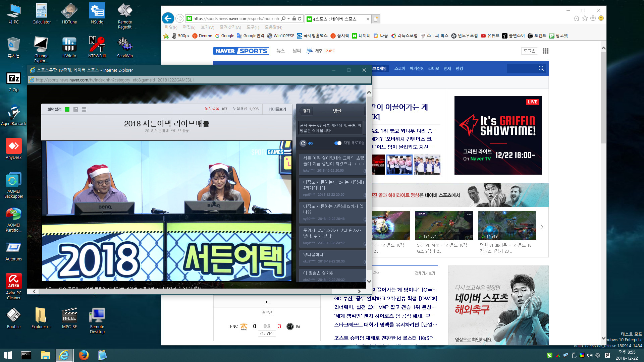Open the ServiWin desktop icon
The image size is (644, 362).
pyautogui.click(x=125, y=47)
